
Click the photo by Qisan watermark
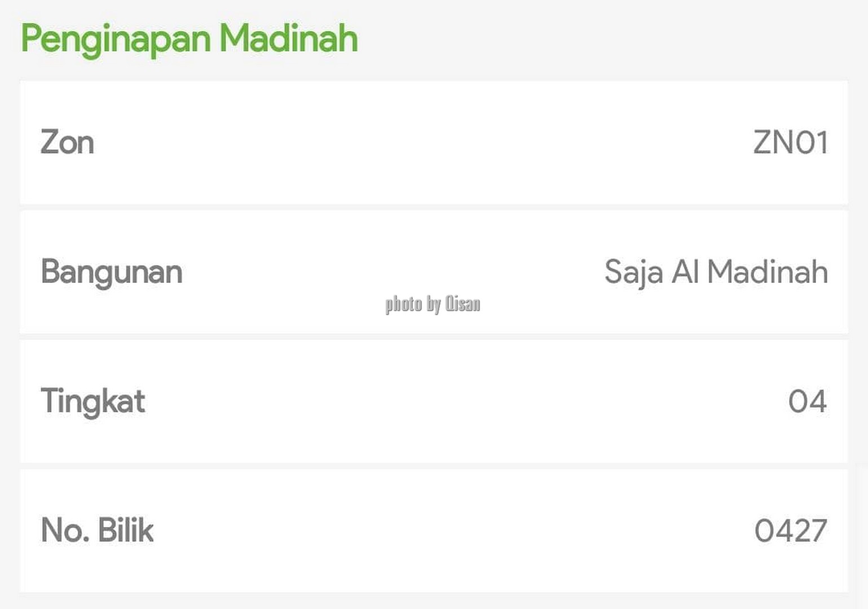[433, 304]
